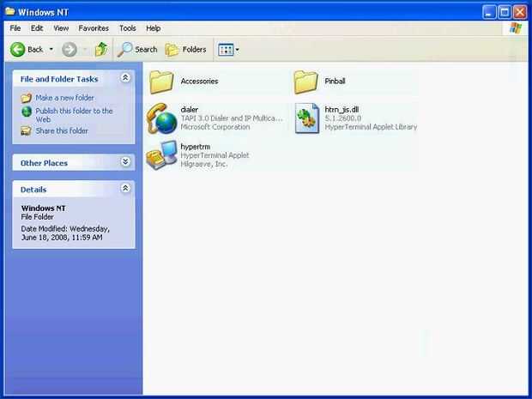Select the hypertrm application icon
This screenshot has width=532, height=399.
click(x=162, y=155)
